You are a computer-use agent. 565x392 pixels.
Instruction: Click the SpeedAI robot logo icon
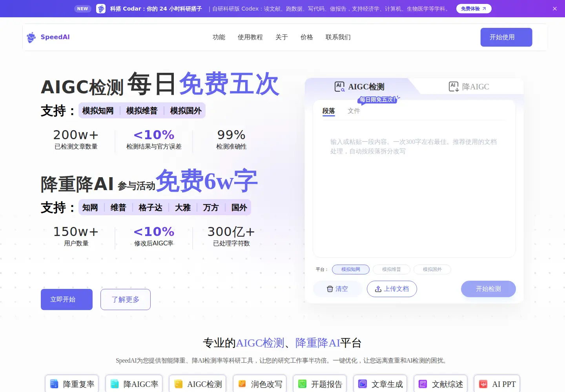(31, 37)
